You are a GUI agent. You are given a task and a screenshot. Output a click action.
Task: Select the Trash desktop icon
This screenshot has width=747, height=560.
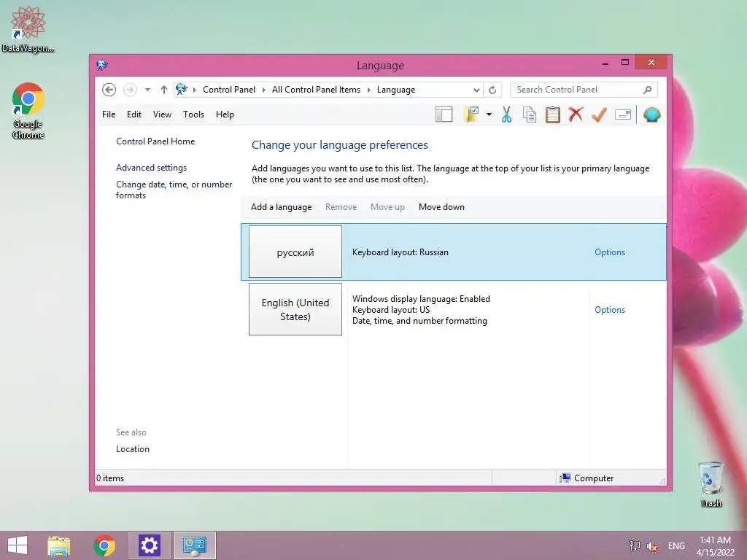click(711, 485)
